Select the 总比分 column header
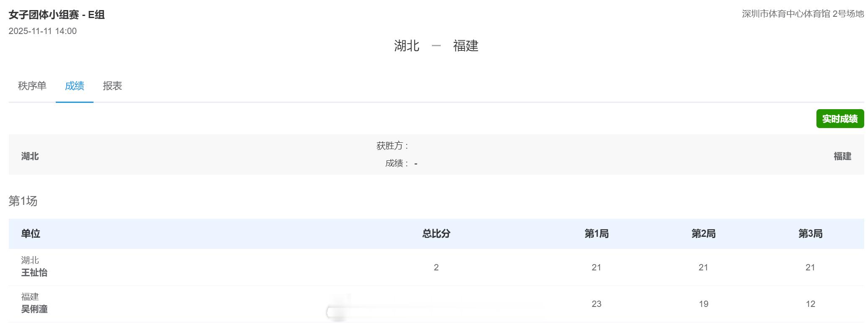The image size is (868, 330). coord(437,234)
